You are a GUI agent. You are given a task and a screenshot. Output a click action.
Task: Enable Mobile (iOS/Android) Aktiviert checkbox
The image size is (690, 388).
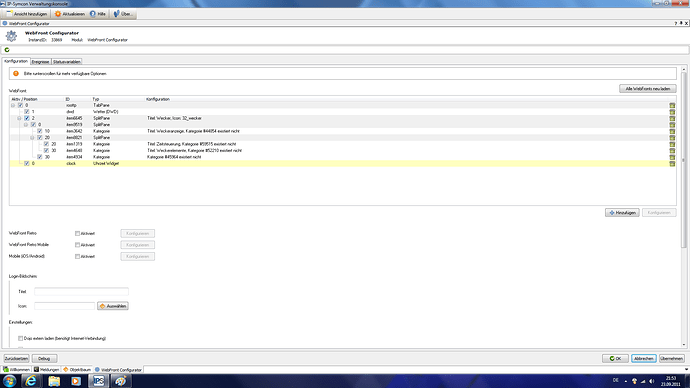point(77,256)
